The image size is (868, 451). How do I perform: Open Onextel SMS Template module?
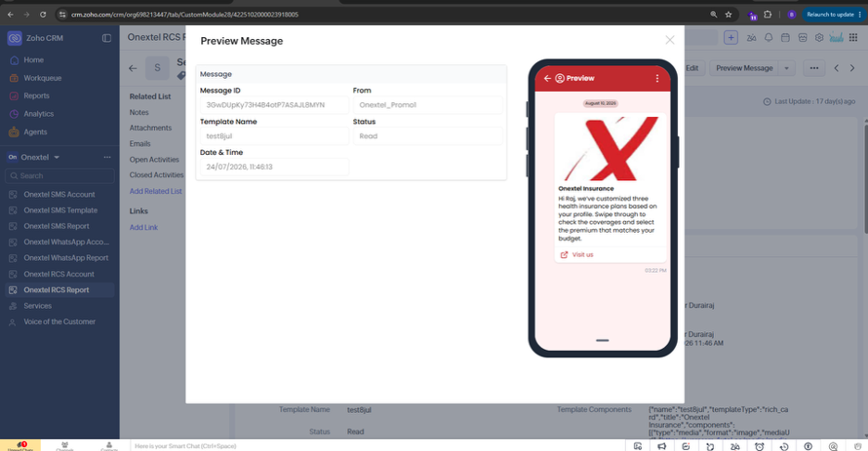[59, 211]
